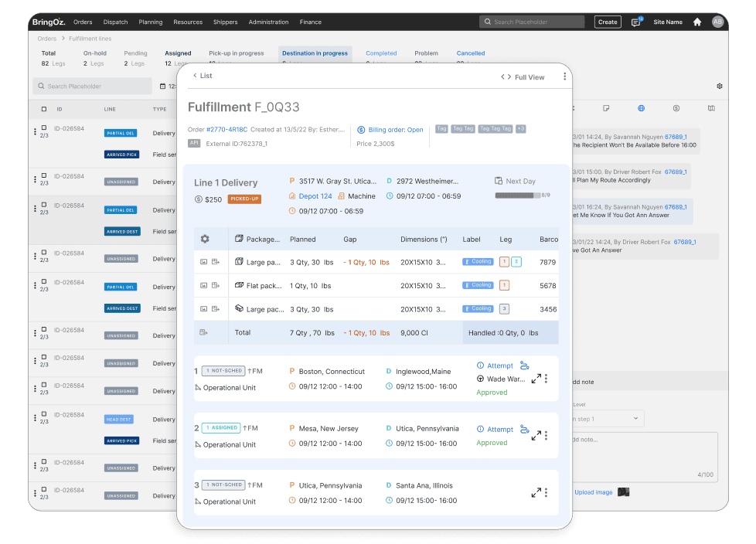Open order link #2770-4R18C
Image resolution: width=756 pixels, height=544 pixels.
pyautogui.click(x=227, y=130)
